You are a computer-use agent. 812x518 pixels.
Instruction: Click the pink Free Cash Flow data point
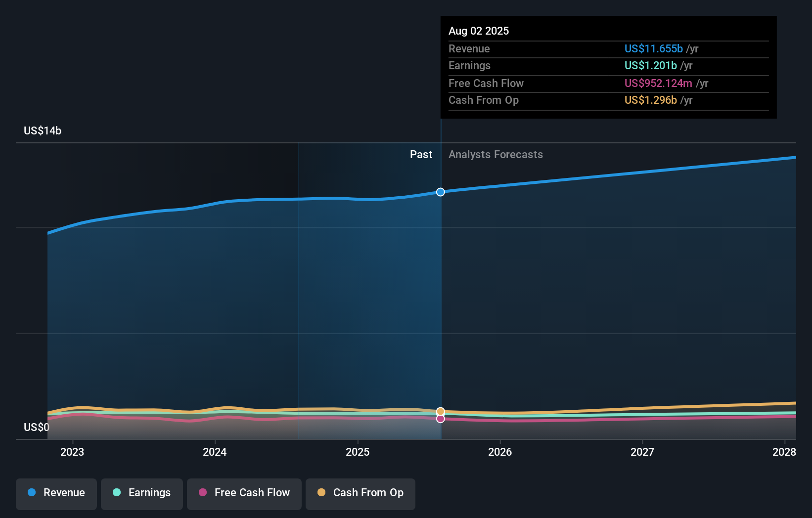coord(441,419)
